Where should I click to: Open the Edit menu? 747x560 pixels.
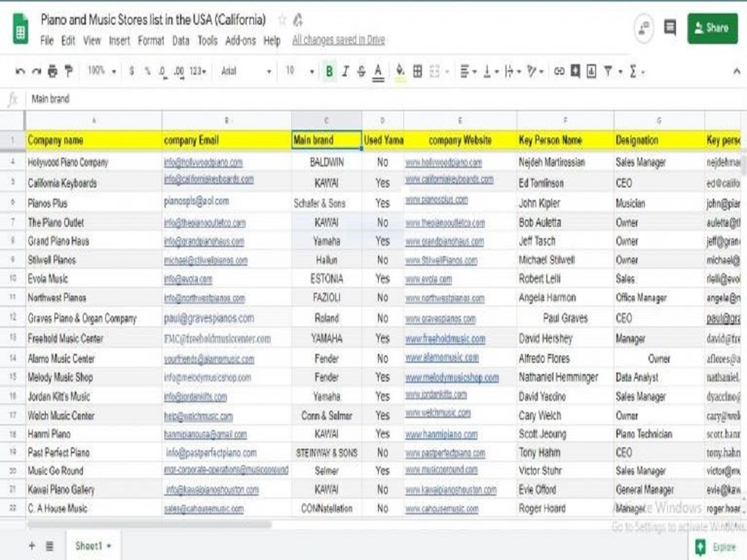(68, 40)
